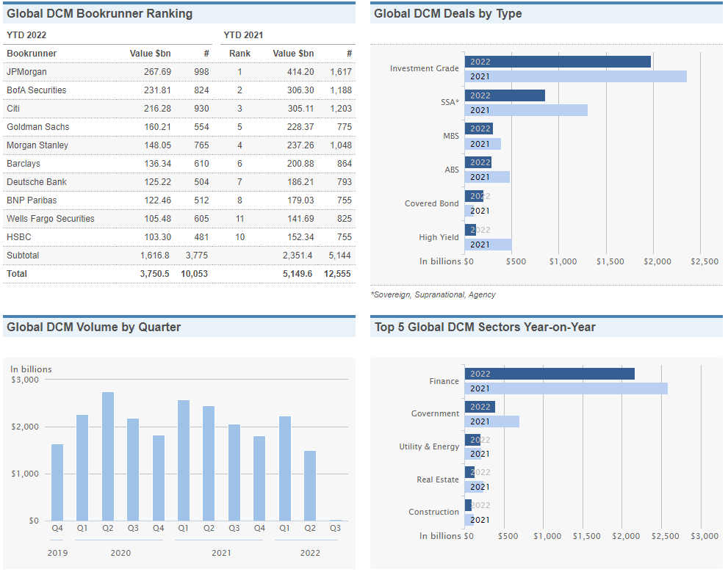Click the Q1 2022 volume bar
Viewport: 728px width, 572px height.
coord(284,468)
